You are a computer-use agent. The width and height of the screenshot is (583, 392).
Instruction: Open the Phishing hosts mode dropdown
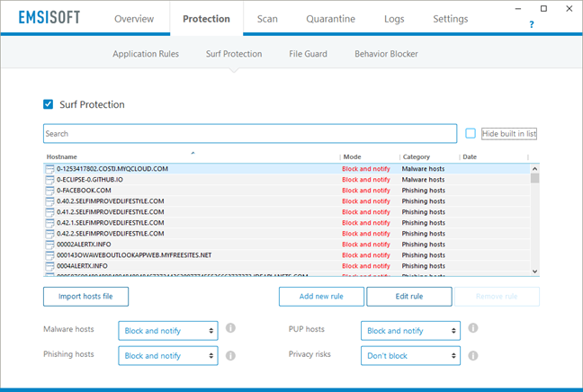168,355
